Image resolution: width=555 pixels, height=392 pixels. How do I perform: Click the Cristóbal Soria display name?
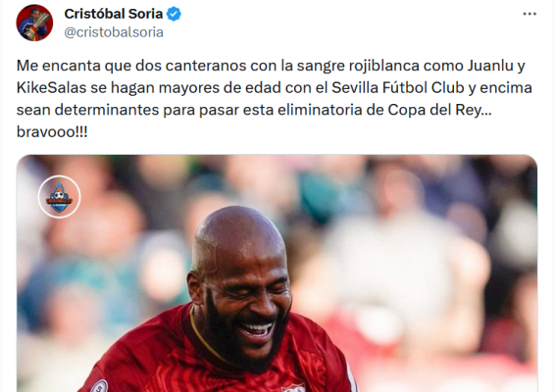coord(114,14)
